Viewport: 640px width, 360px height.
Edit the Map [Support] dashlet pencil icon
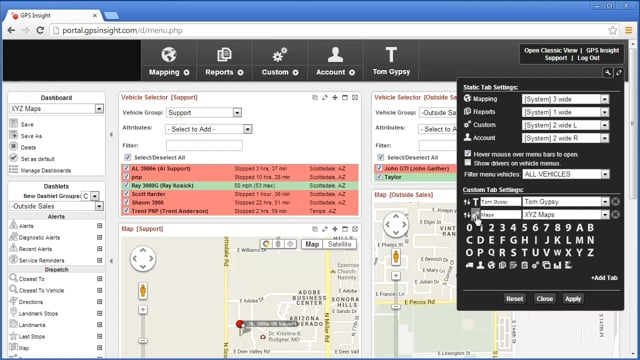pos(325,229)
